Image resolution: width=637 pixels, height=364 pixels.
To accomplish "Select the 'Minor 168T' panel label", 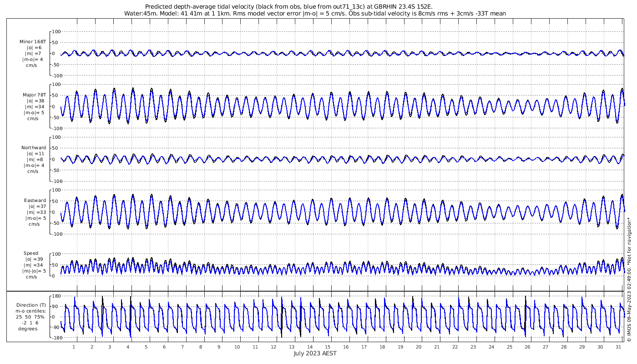I will 32,42.
